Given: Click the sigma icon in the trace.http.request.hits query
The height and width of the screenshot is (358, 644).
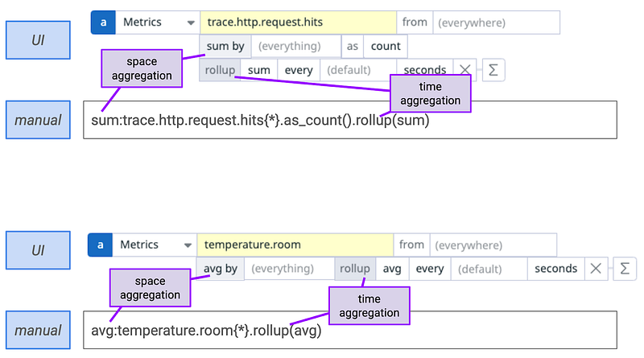Looking at the screenshot, I should click(492, 70).
